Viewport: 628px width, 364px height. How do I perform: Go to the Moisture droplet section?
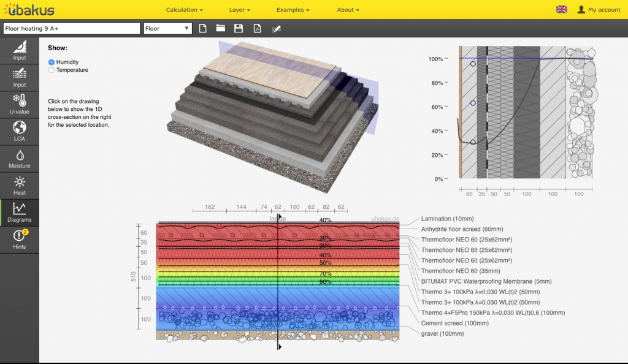[x=20, y=159]
